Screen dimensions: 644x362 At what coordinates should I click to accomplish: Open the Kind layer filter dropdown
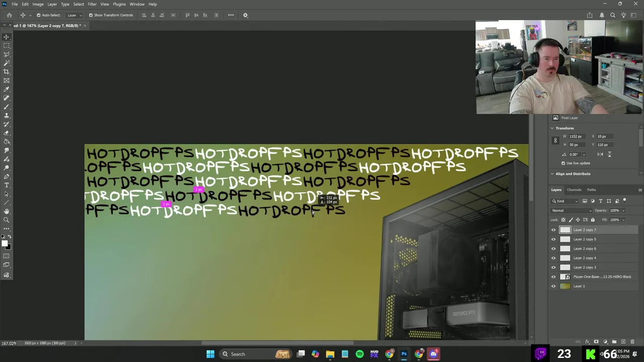[x=563, y=201]
